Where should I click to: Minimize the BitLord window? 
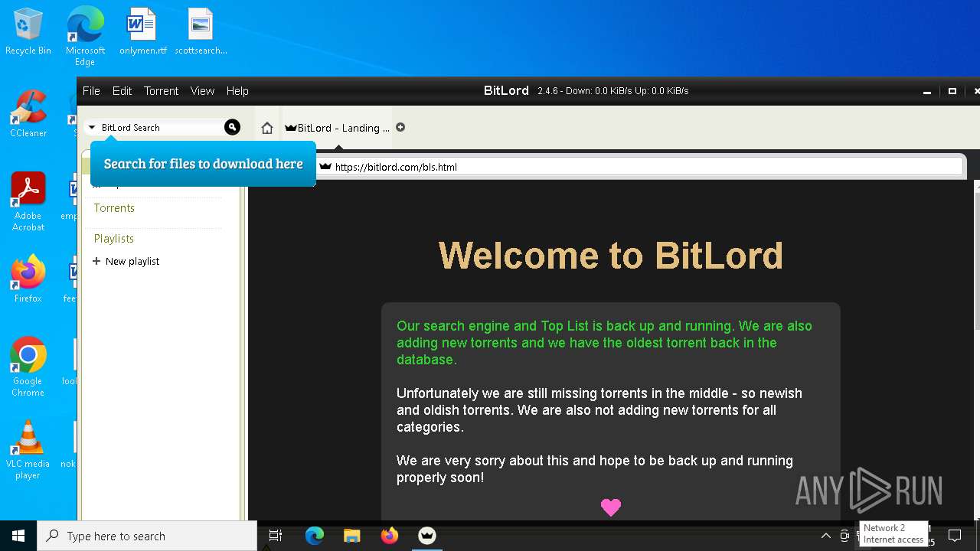927,91
